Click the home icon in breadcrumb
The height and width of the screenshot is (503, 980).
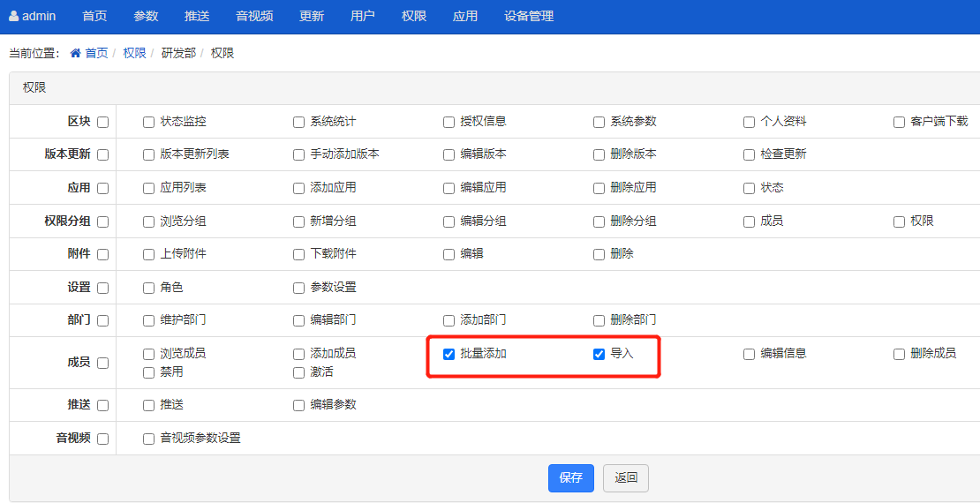tap(76, 53)
